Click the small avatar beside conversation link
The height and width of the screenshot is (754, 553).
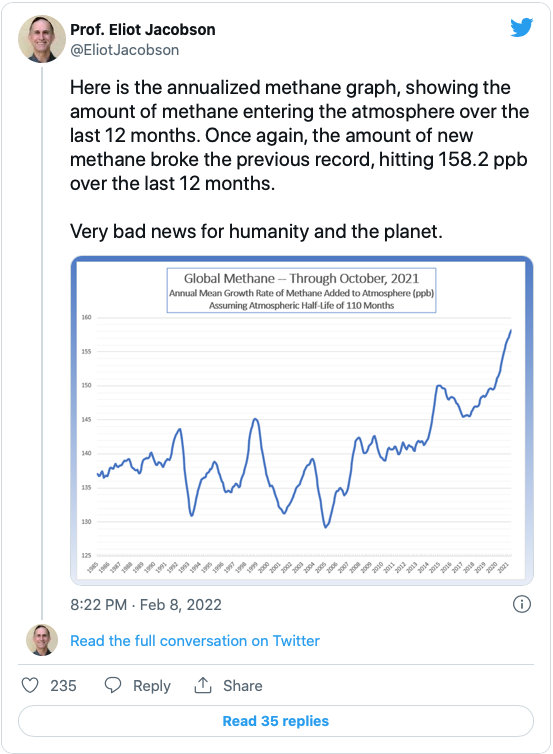(x=42, y=640)
